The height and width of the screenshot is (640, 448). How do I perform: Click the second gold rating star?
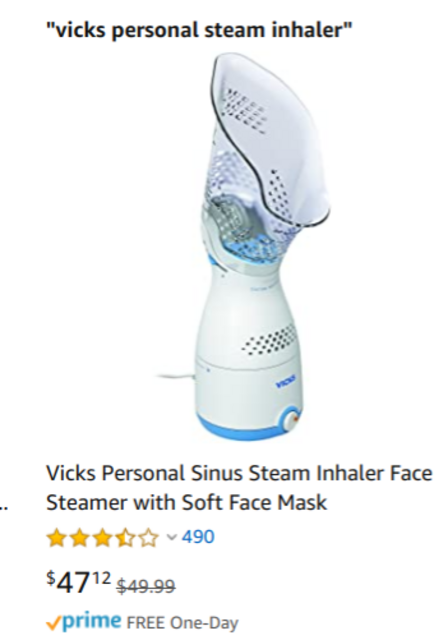click(79, 538)
